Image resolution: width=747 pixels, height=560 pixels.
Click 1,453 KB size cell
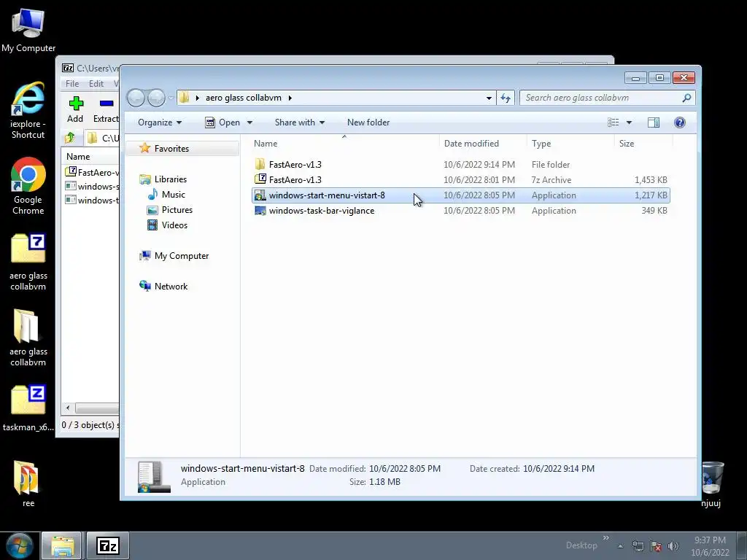[x=651, y=180]
